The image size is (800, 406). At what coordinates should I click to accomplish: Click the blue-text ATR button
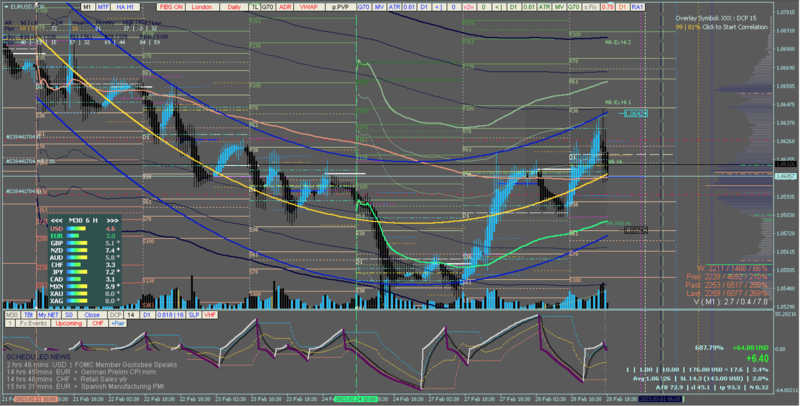(394, 7)
